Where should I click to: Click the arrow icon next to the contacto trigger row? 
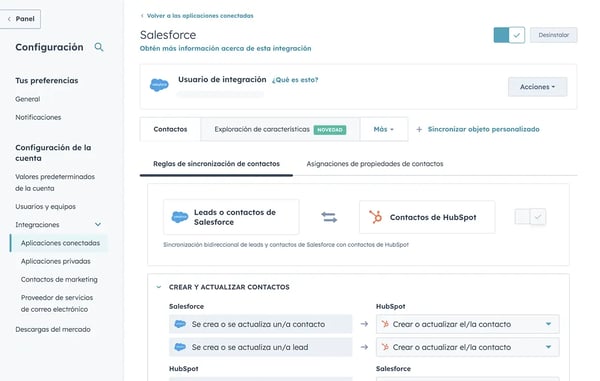pos(364,324)
